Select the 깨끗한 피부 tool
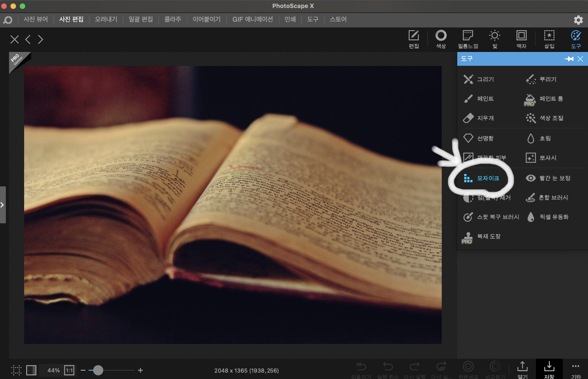The height and width of the screenshot is (379, 588). (485, 158)
